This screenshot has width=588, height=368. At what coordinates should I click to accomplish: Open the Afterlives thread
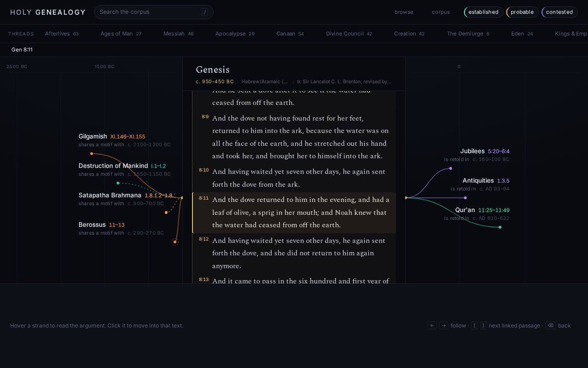(62, 34)
